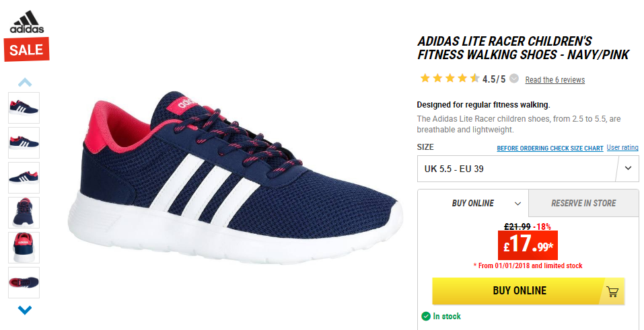Select the BUY ONLINE tab
This screenshot has width=644, height=330.
[x=473, y=203]
